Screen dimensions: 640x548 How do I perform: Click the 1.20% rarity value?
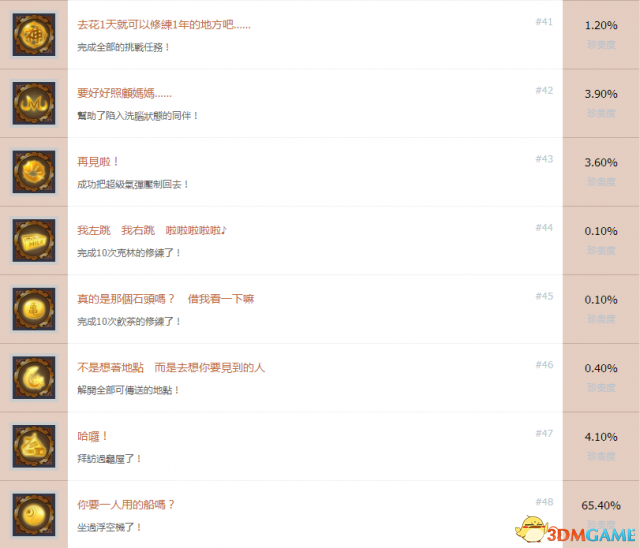click(x=601, y=25)
